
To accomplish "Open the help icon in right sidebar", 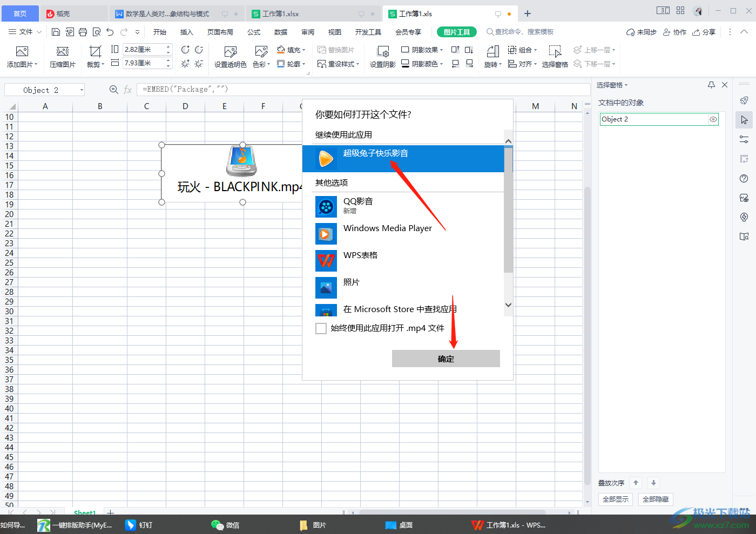I will (x=744, y=179).
